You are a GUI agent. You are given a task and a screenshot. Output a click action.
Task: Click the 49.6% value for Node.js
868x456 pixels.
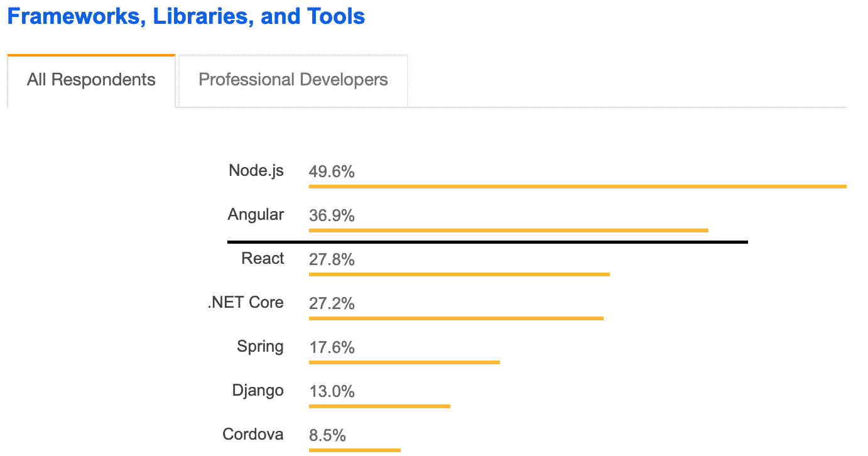click(332, 171)
